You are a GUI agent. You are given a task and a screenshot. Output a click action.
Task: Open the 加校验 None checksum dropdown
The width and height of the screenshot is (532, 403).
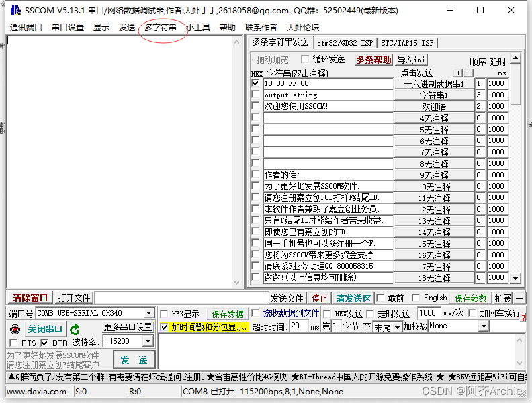point(484,326)
